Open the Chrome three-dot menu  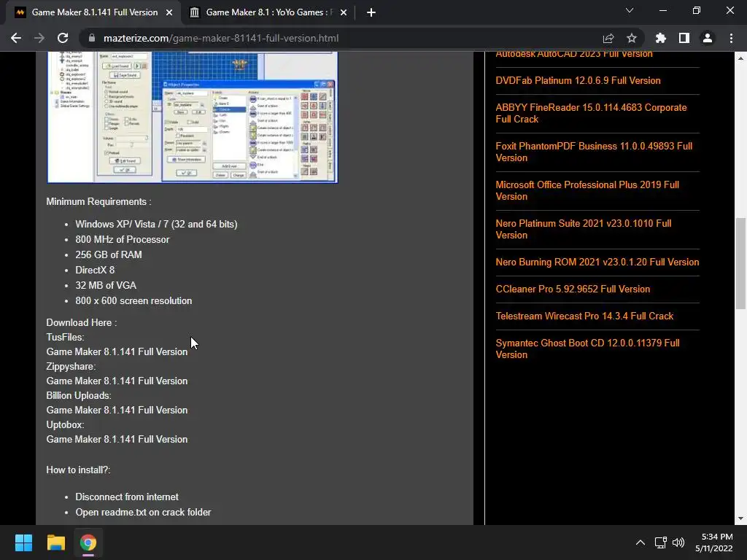point(731,38)
